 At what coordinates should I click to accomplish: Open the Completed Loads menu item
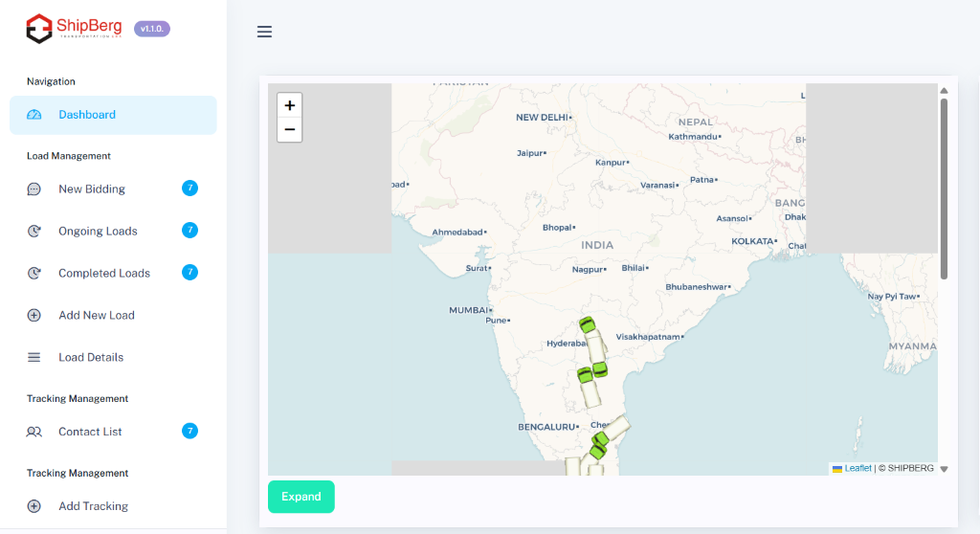104,274
